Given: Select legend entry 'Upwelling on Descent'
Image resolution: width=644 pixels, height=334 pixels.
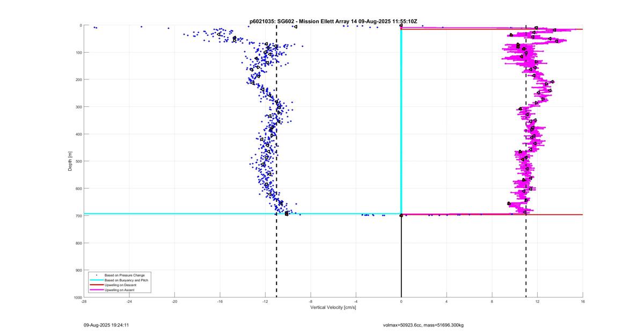Looking at the screenshot, I should point(121,285).
